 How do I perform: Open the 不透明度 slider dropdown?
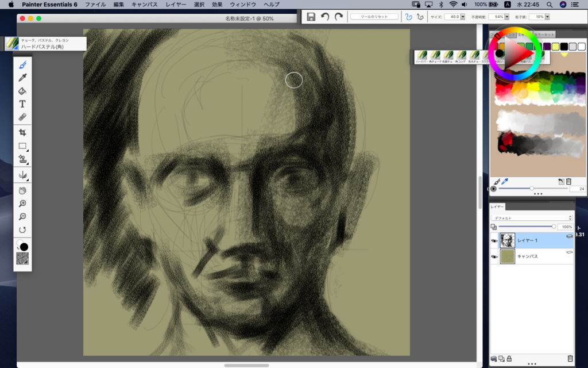[507, 17]
